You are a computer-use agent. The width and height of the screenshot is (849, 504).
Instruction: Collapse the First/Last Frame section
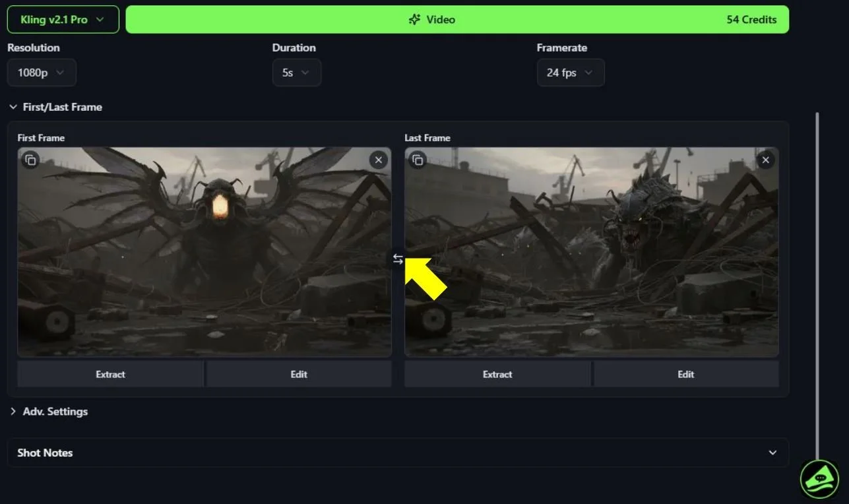(12, 106)
